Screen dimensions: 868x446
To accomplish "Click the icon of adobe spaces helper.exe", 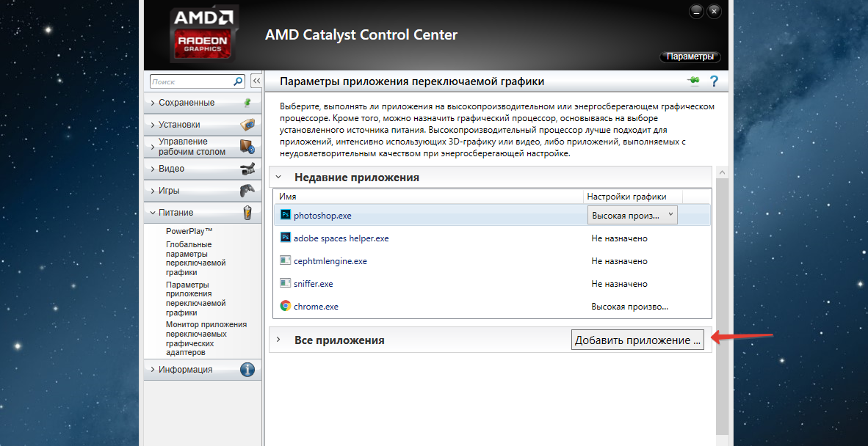I will (x=286, y=238).
